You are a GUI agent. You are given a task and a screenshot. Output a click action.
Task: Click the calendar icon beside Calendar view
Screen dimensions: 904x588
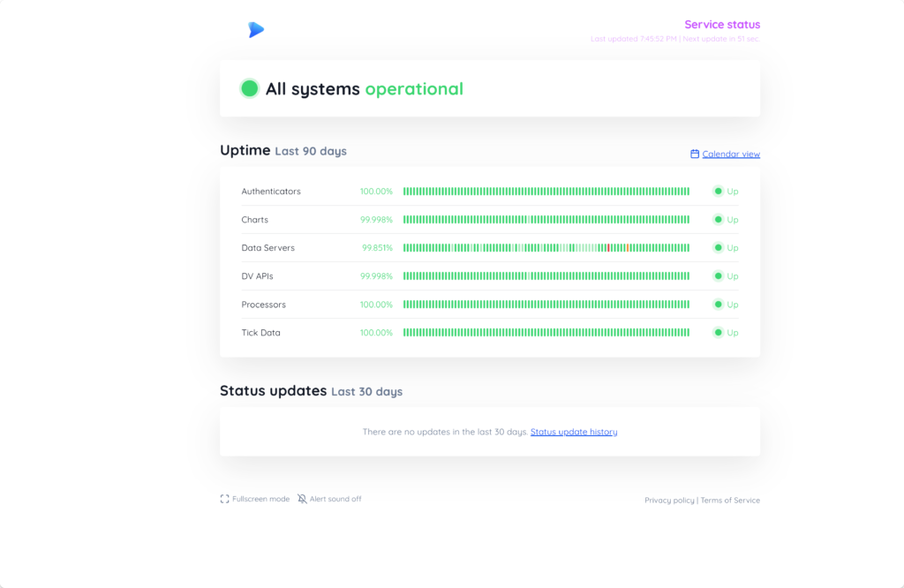coord(695,154)
